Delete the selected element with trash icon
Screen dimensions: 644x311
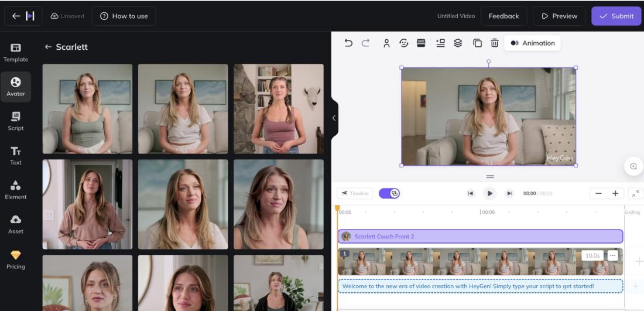(x=495, y=43)
